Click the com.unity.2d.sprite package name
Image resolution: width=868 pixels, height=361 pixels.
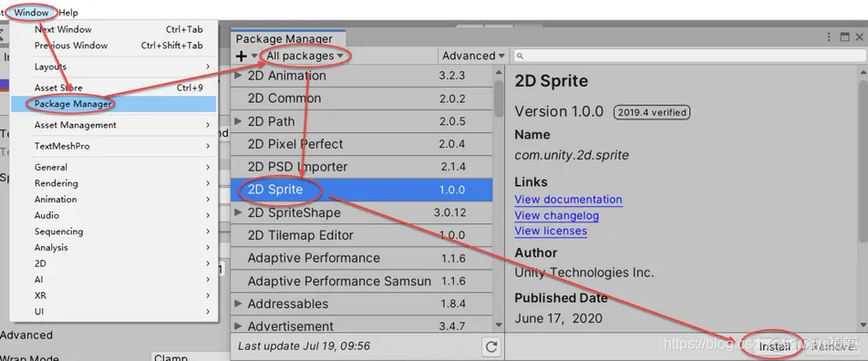[x=572, y=156]
